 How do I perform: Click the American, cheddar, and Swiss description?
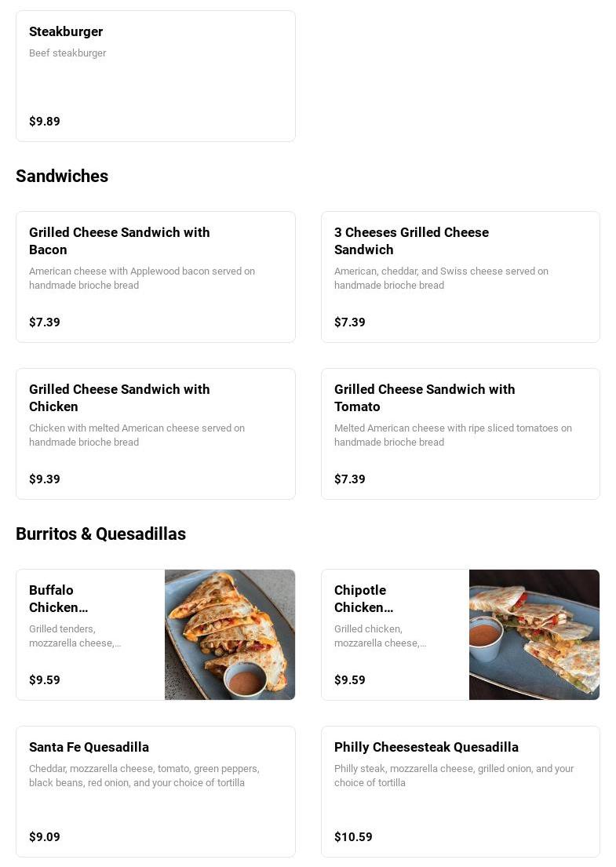pyautogui.click(x=441, y=279)
